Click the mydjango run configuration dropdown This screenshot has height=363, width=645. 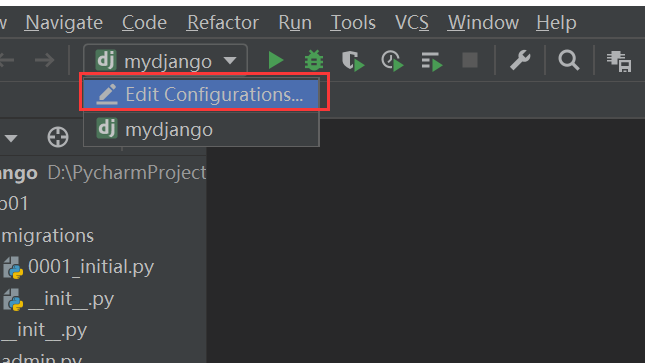[165, 61]
